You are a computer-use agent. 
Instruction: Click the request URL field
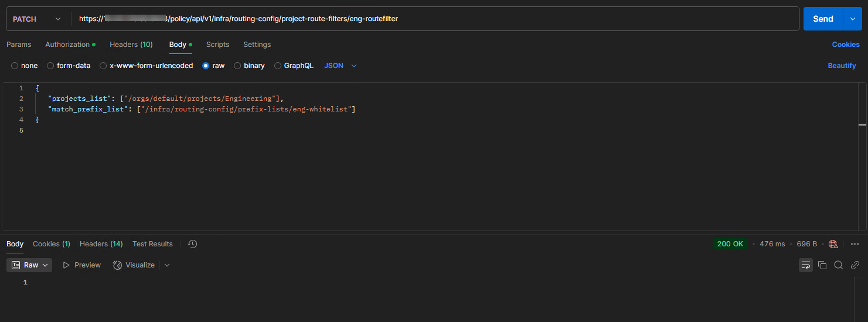click(x=434, y=19)
